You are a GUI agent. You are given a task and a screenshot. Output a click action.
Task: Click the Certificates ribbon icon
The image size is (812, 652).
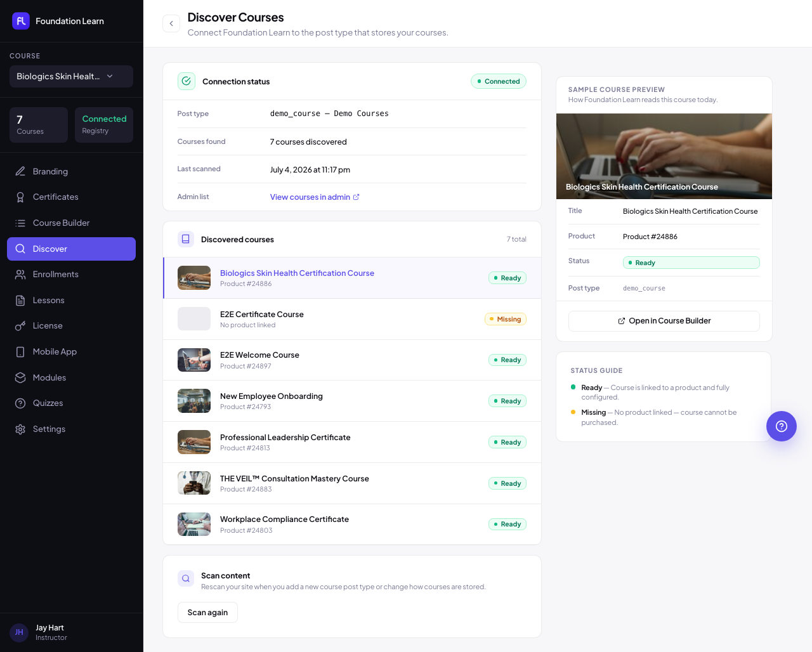pos(20,197)
